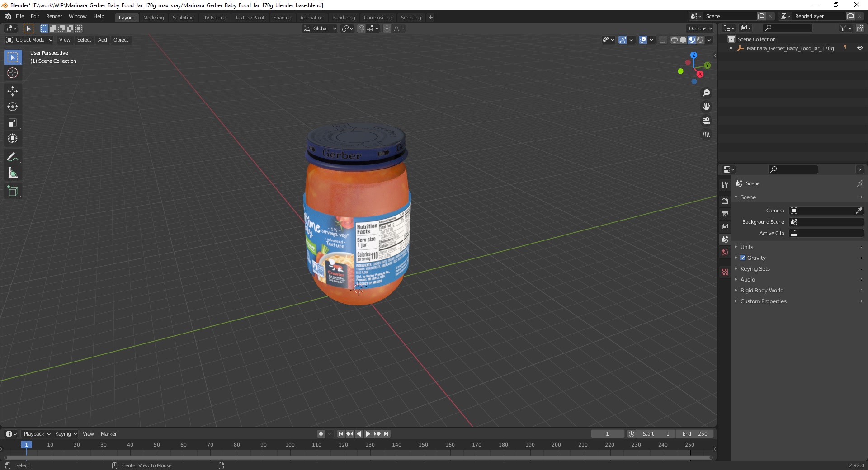Select the Rotate tool
868x470 pixels.
point(13,107)
